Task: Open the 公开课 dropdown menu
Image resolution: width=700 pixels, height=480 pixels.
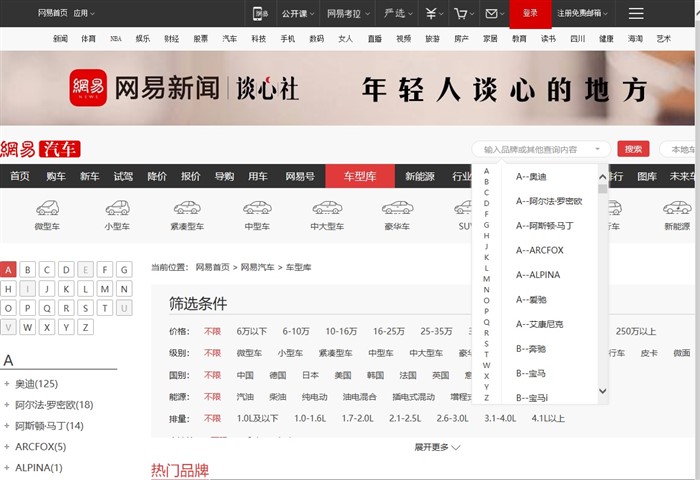Action: click(x=298, y=13)
